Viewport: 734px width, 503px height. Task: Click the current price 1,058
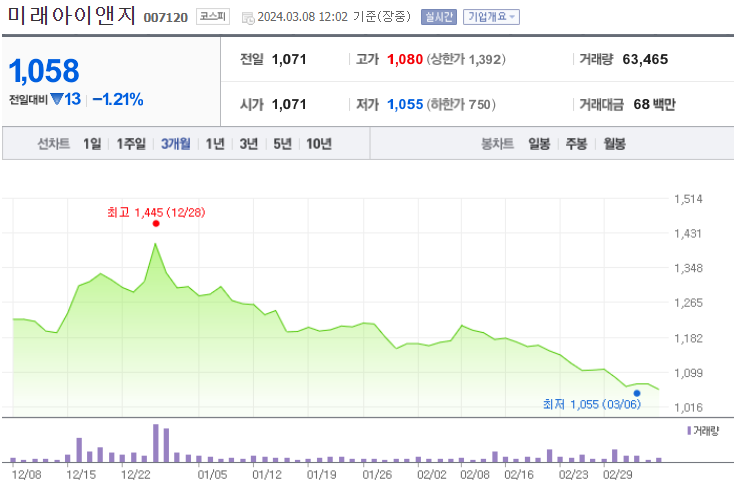44,71
